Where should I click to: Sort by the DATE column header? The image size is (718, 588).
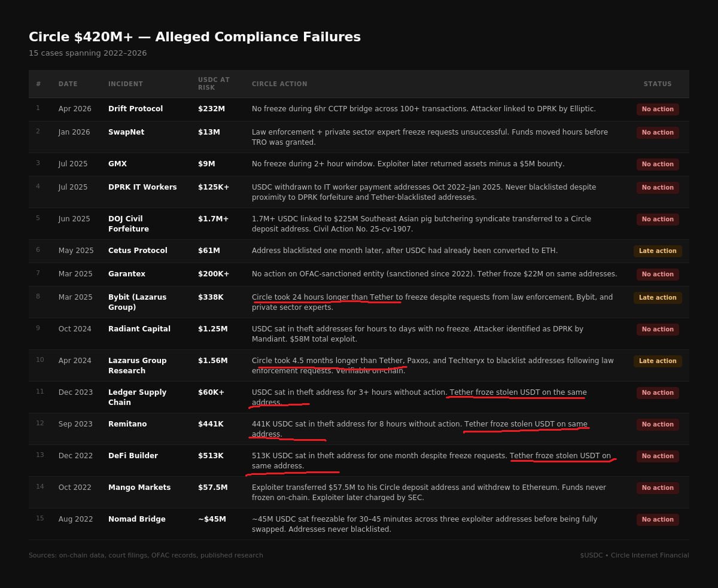[68, 84]
